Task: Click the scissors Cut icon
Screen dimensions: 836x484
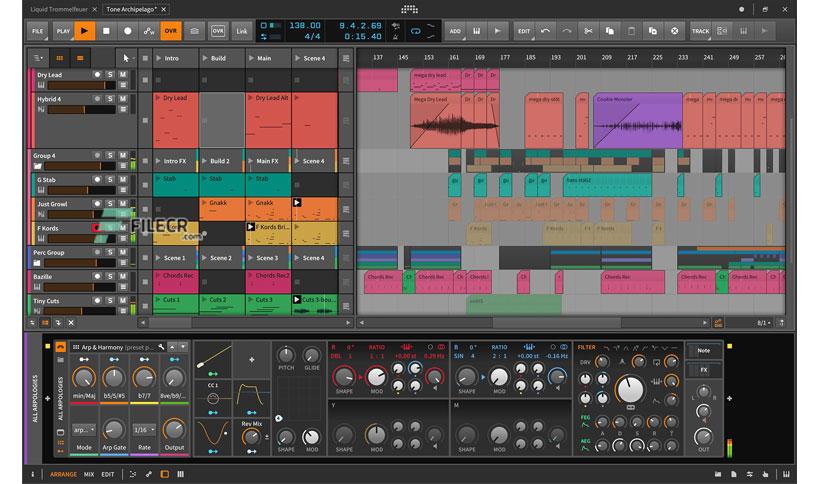Action: pyautogui.click(x=588, y=31)
